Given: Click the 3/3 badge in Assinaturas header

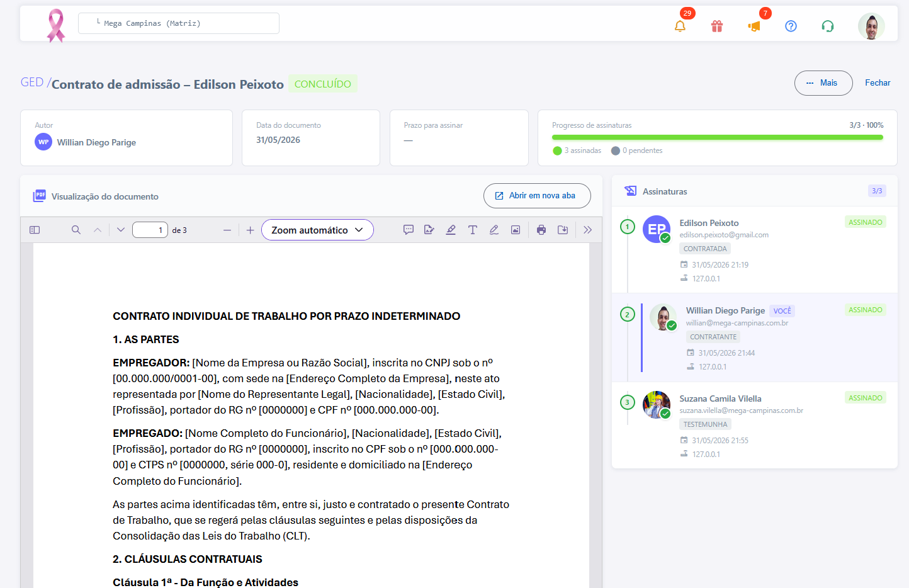Looking at the screenshot, I should pyautogui.click(x=877, y=191).
